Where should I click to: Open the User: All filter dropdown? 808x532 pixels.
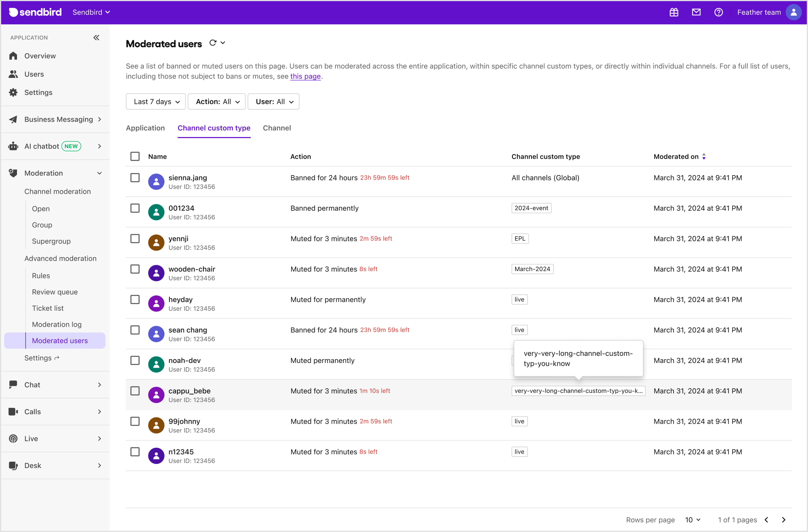tap(273, 101)
